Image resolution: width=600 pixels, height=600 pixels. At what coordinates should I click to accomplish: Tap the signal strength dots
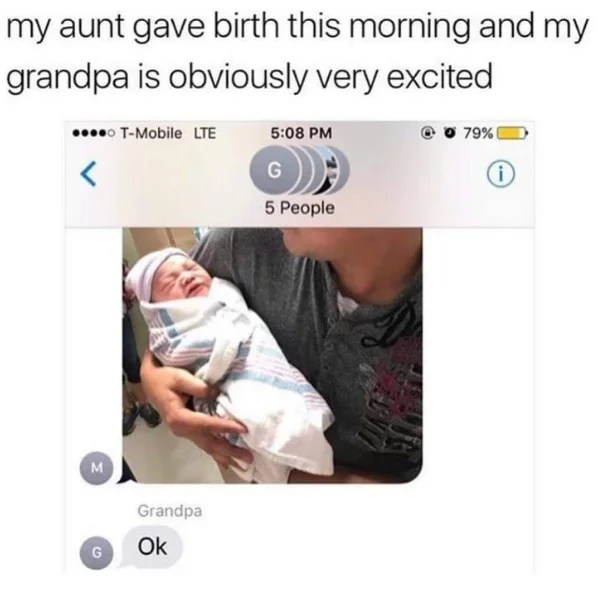pyautogui.click(x=94, y=134)
